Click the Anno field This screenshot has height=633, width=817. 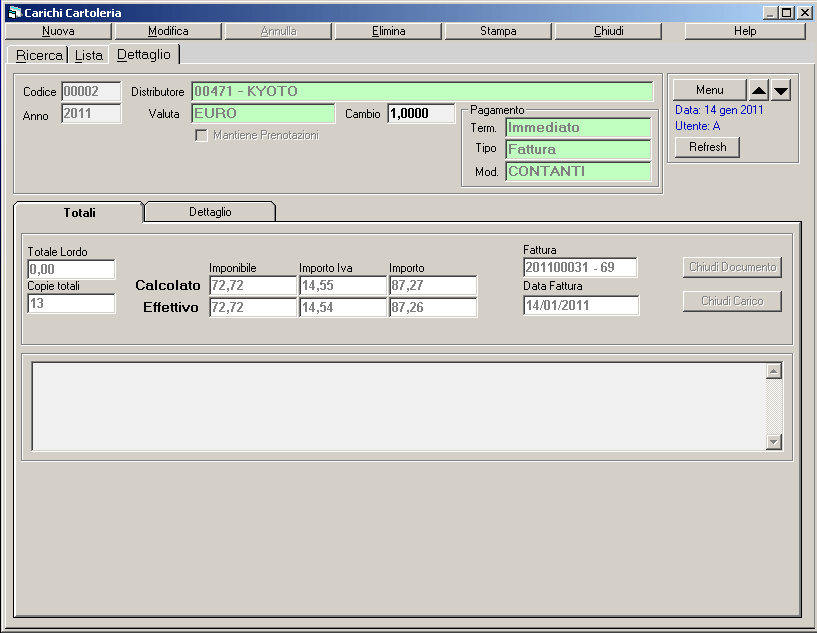[91, 114]
